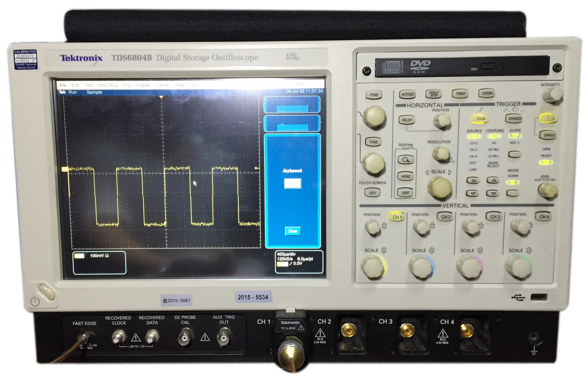Open the File menu on the scope screen
The height and width of the screenshot is (378, 588).
click(63, 85)
